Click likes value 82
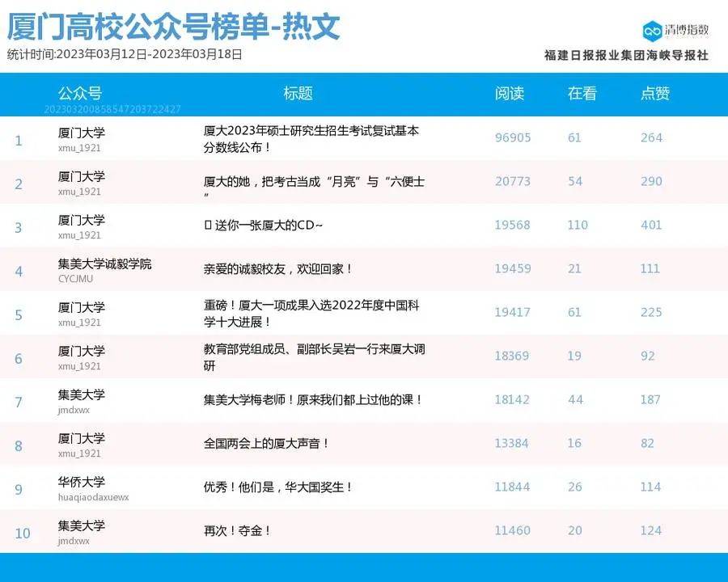Image resolution: width=728 pixels, height=582 pixels. coord(647,443)
